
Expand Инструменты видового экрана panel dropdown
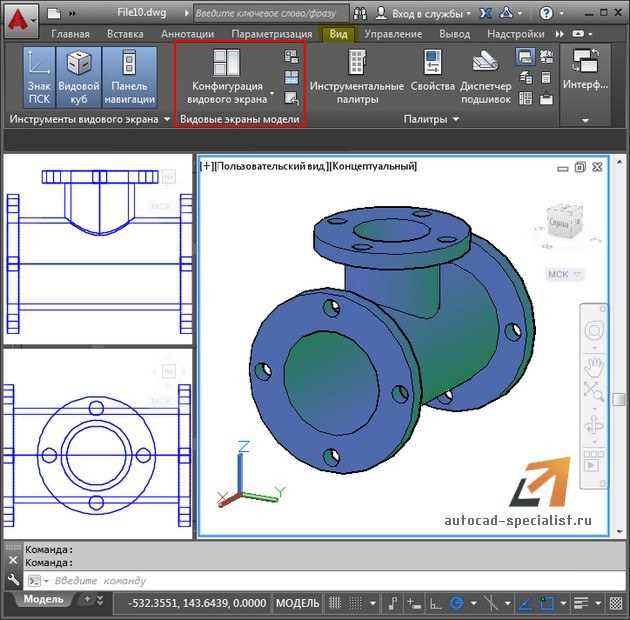(166, 120)
